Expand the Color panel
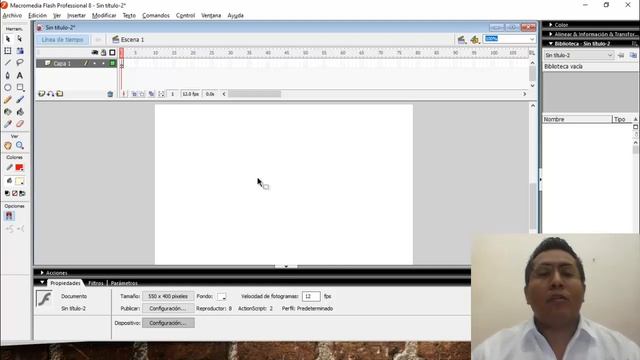The width and height of the screenshot is (640, 360). [551, 25]
